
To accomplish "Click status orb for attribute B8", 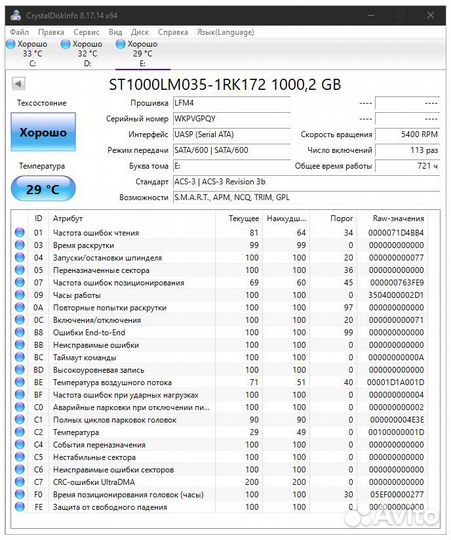I will 20,332.
